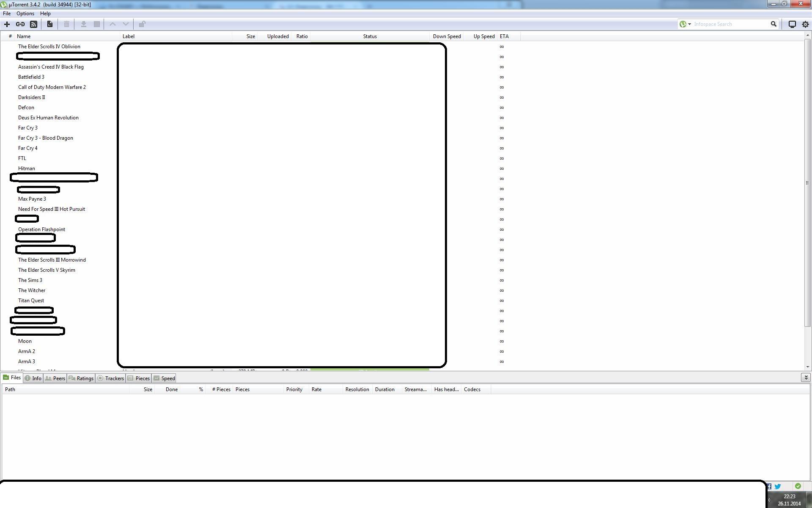812x508 pixels.
Task: Click into the Infospace Search field
Action: (730, 24)
